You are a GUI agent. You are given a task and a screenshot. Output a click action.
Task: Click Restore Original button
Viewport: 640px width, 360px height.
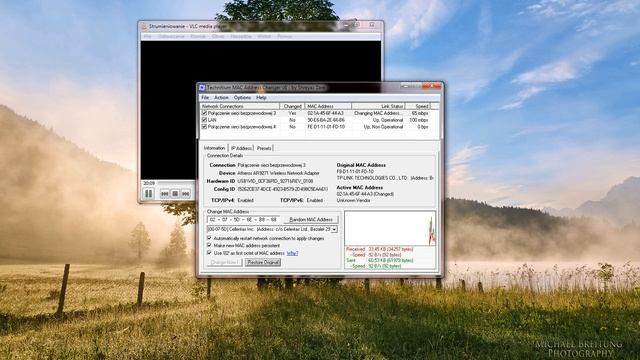point(263,262)
